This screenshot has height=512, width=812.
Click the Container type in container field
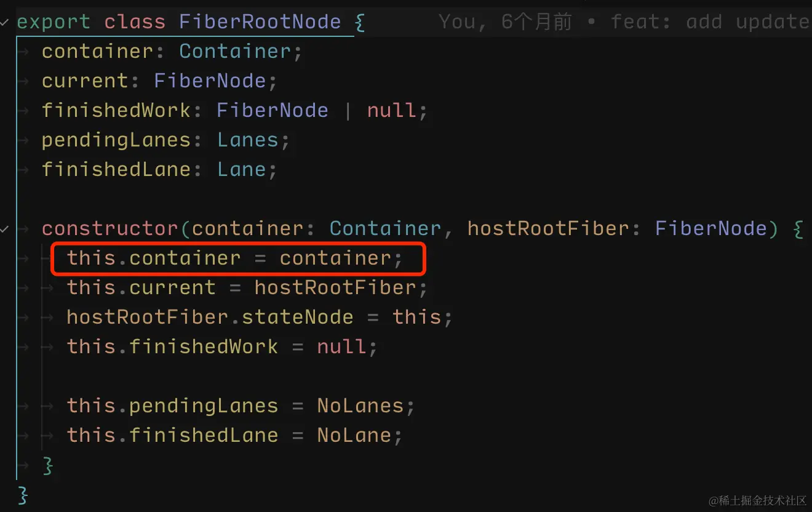pyautogui.click(x=234, y=52)
